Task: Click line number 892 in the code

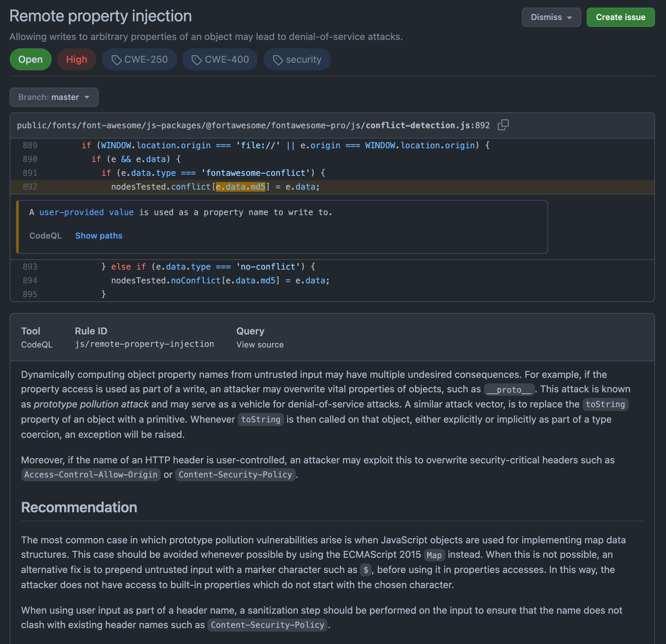Action: coord(30,187)
